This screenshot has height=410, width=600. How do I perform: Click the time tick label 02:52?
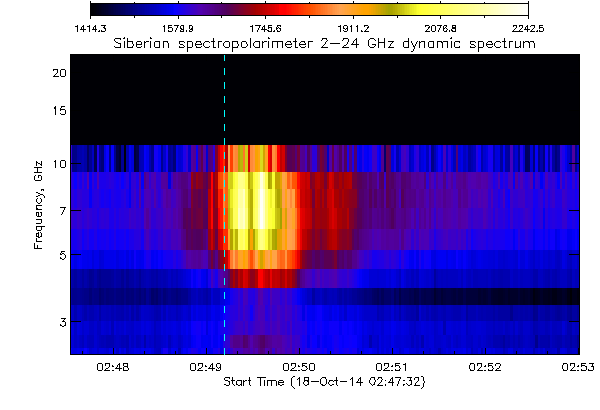pyautogui.click(x=485, y=367)
